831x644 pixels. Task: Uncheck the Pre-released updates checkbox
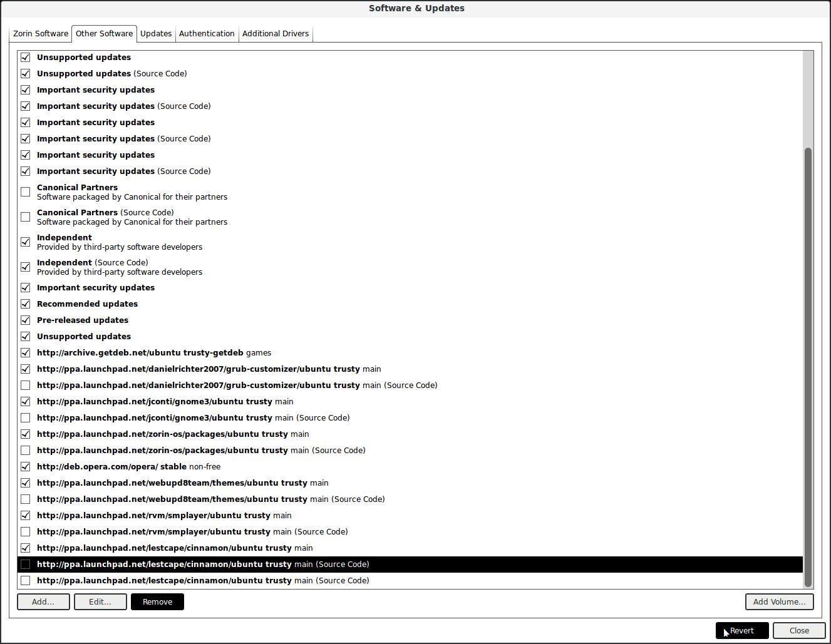pyautogui.click(x=26, y=320)
